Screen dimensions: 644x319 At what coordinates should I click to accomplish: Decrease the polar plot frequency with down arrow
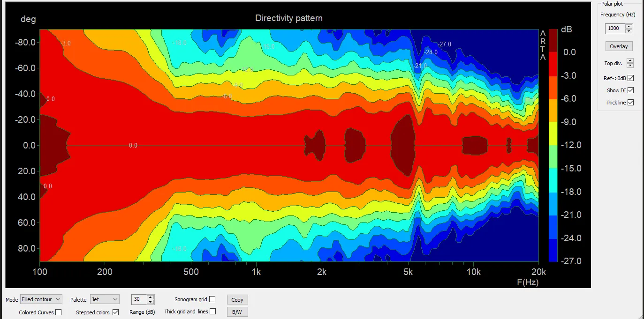pos(629,30)
